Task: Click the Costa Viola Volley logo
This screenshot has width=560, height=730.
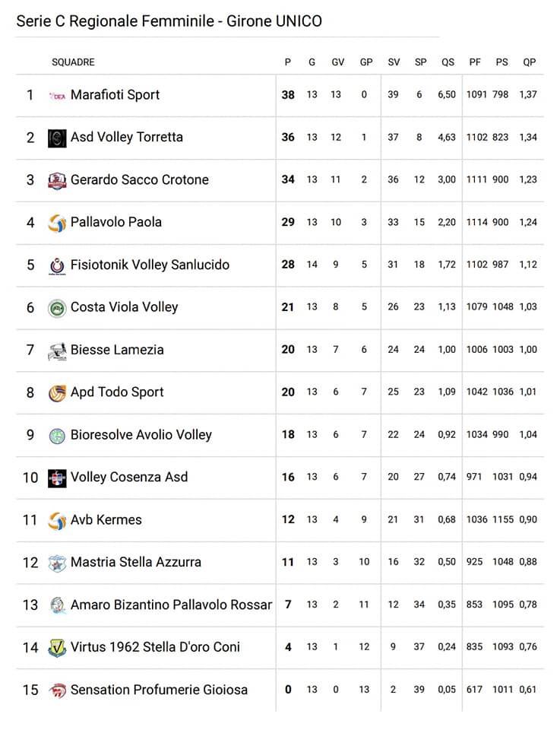Action: [x=57, y=308]
